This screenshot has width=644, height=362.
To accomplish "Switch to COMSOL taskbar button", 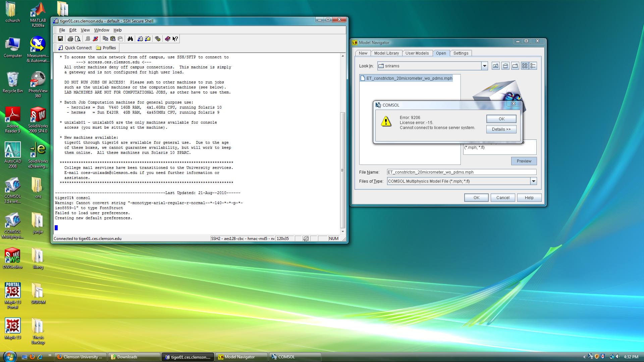I will [295, 357].
